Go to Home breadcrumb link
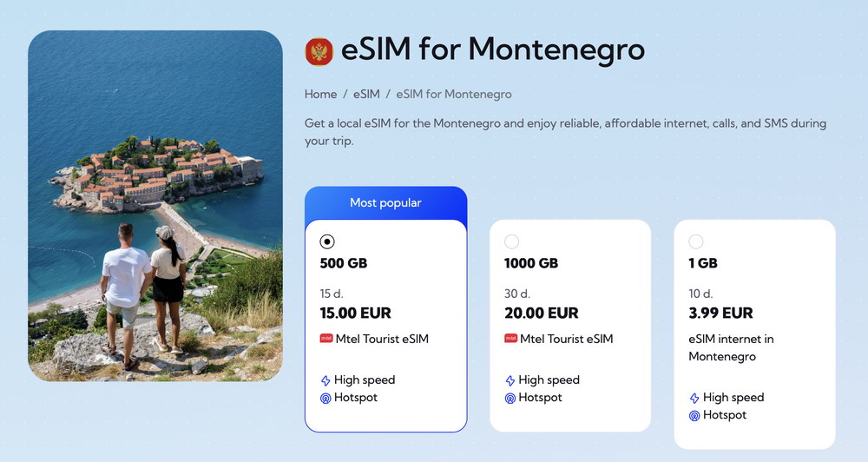Viewport: 868px width, 462px height. coord(320,94)
